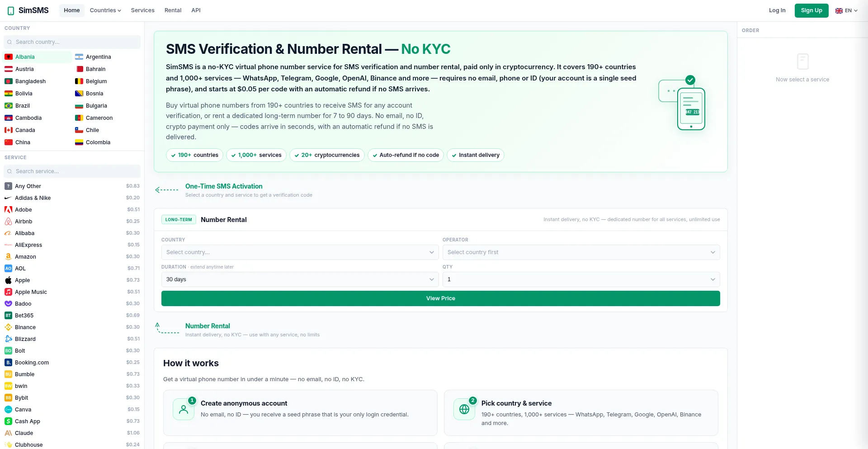Open the 30 days duration dropdown
Screen dimensions: 868x449
(300, 279)
